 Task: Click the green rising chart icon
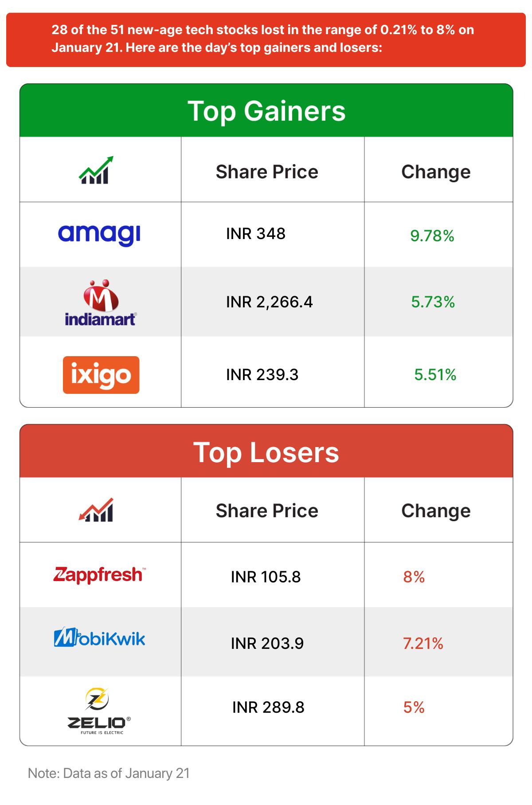pos(96,170)
